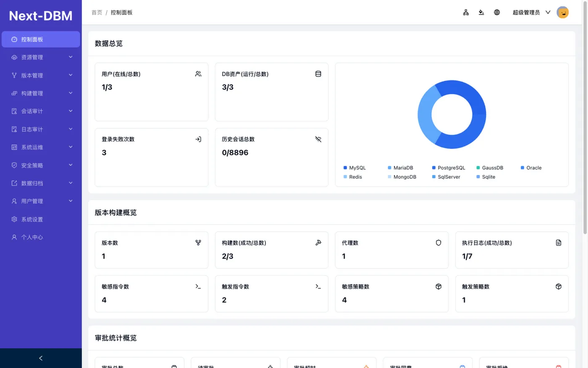This screenshot has width=588, height=368.
Task: Click the branch icon in 版本数 card
Action: click(x=198, y=243)
